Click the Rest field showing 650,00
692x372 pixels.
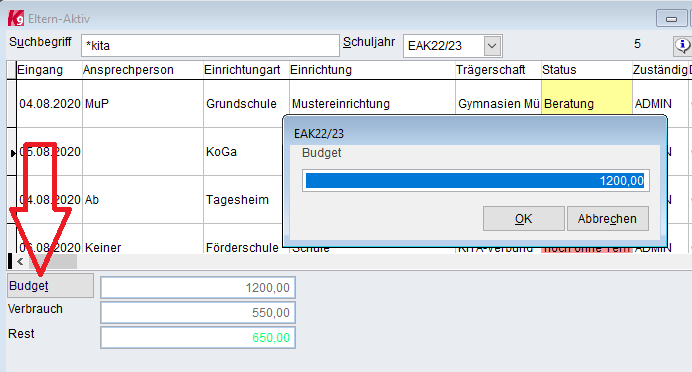(198, 338)
